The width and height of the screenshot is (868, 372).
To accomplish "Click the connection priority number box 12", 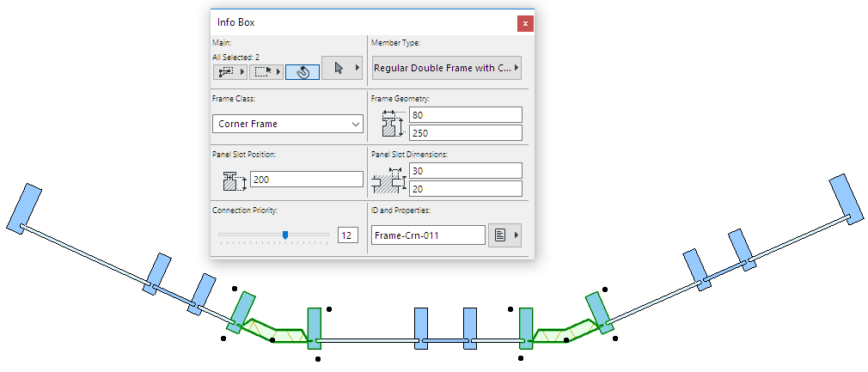I will [348, 235].
